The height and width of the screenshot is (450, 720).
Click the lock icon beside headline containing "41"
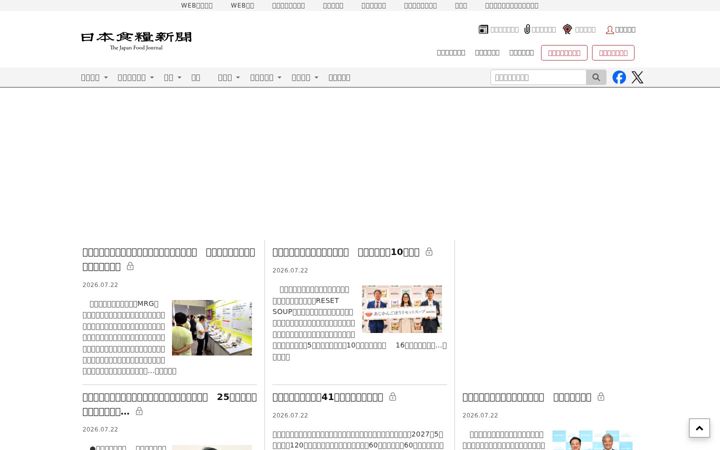click(x=393, y=396)
